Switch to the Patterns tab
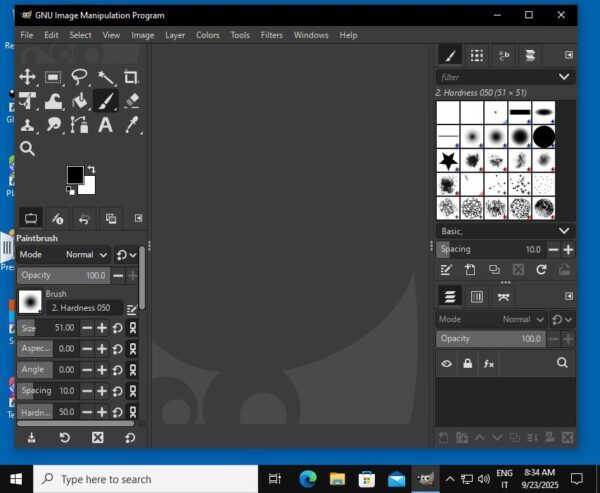The image size is (600, 493). pos(476,56)
